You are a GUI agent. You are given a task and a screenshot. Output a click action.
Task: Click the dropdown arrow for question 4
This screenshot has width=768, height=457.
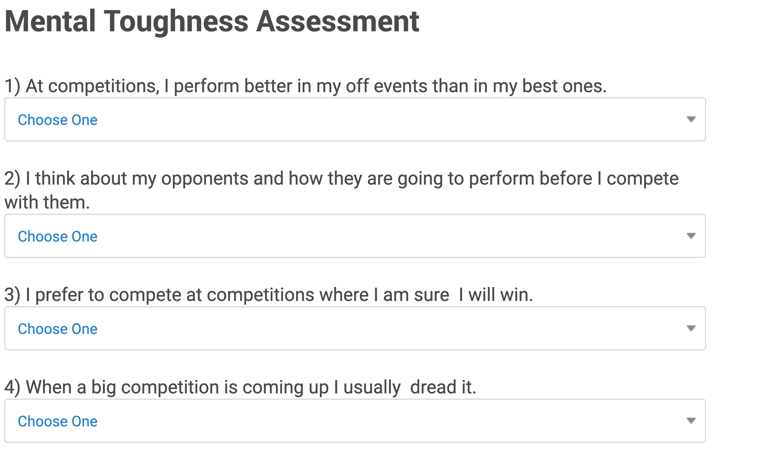pyautogui.click(x=691, y=420)
